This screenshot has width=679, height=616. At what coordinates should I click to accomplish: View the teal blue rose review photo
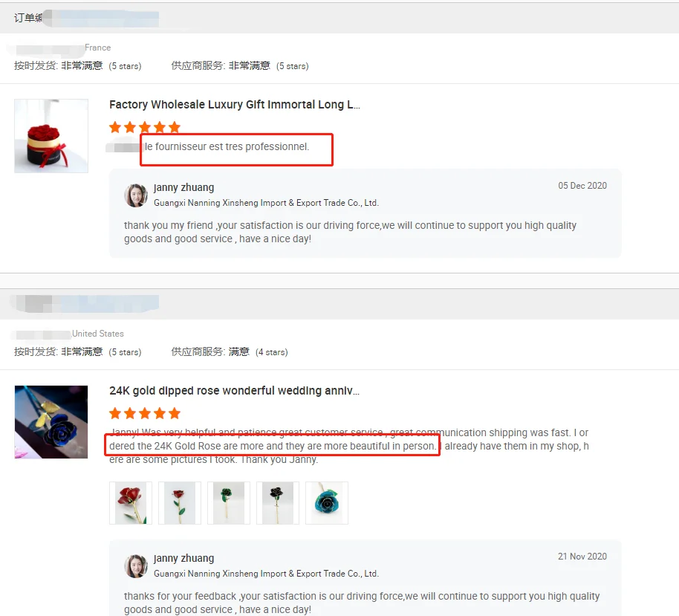point(327,503)
